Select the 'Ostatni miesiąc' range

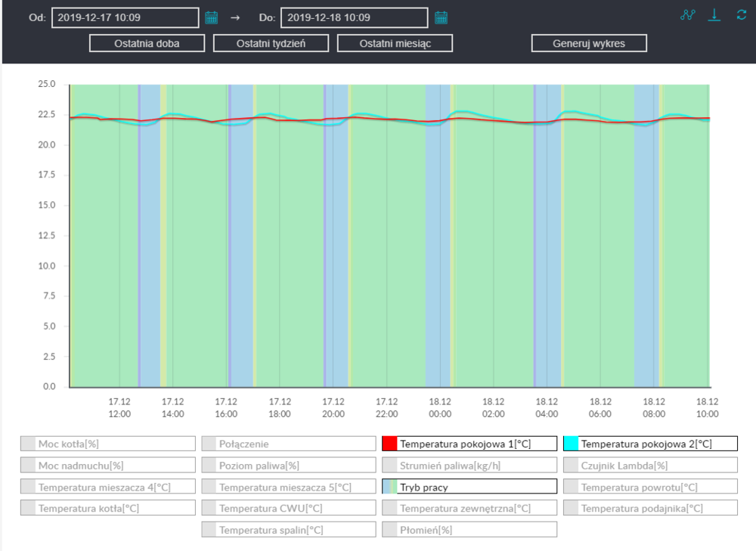395,43
